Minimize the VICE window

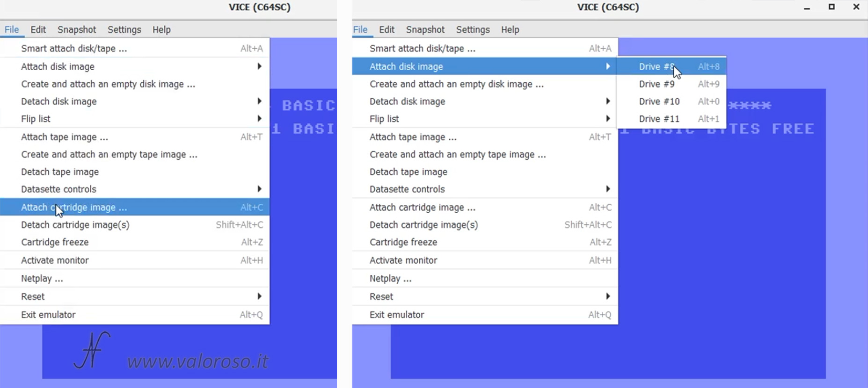(807, 7)
